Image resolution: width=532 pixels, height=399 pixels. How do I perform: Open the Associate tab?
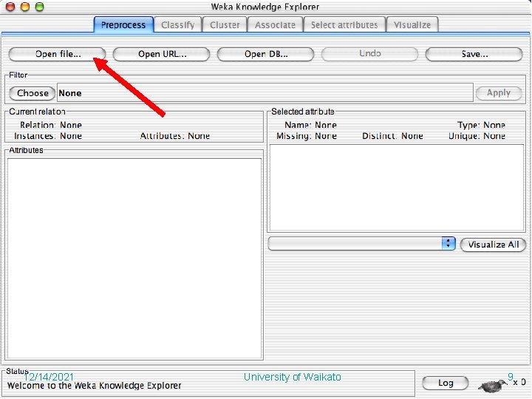(x=275, y=25)
